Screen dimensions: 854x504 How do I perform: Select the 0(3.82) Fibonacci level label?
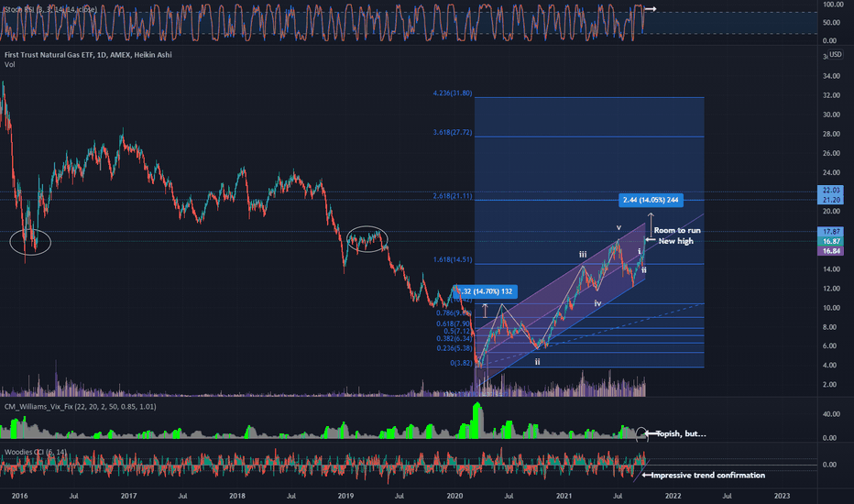[x=461, y=363]
